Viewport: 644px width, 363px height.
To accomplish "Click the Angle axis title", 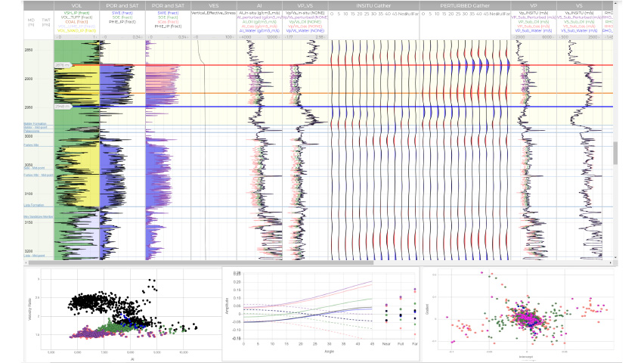I will coord(330,351).
